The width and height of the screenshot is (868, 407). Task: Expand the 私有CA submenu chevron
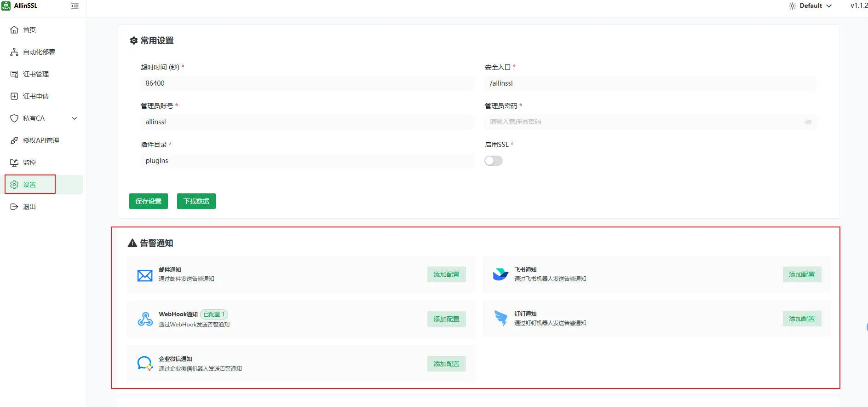pyautogui.click(x=75, y=118)
